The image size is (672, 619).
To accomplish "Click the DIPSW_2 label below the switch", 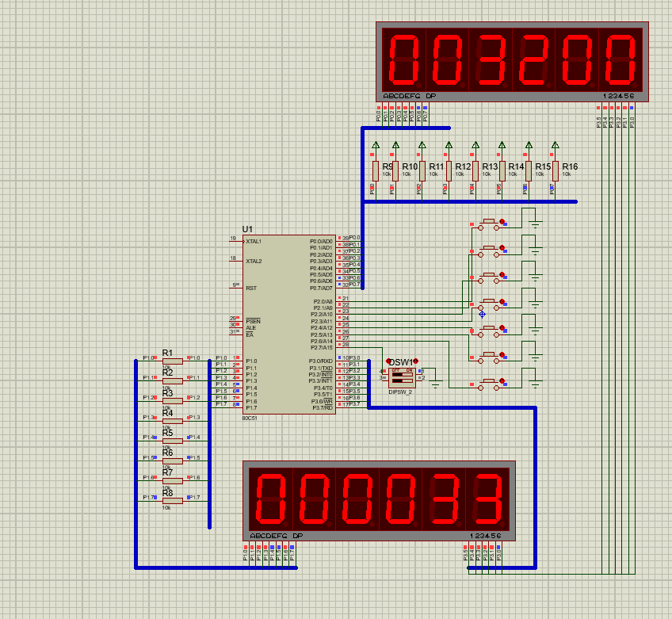I will click(x=400, y=392).
